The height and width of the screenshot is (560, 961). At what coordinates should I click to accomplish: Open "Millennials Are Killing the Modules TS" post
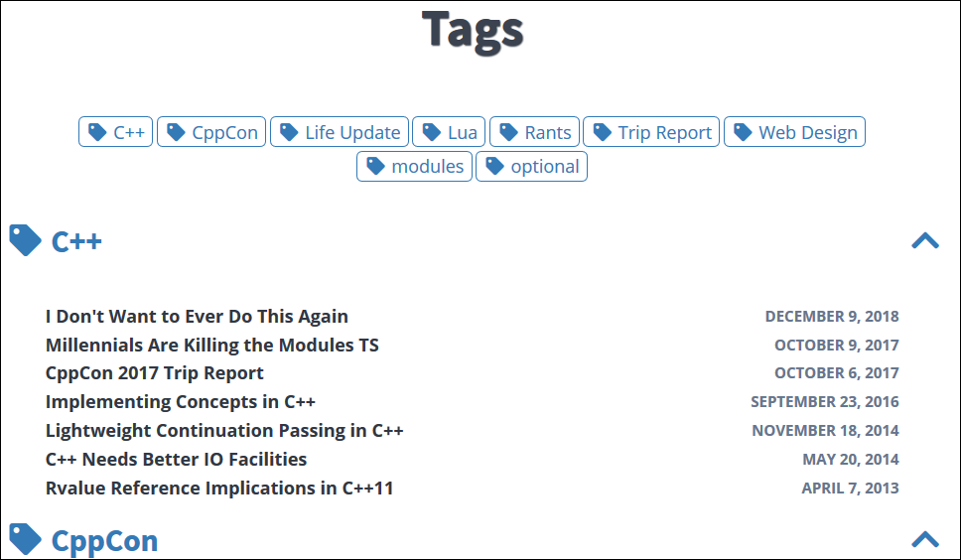click(x=212, y=346)
